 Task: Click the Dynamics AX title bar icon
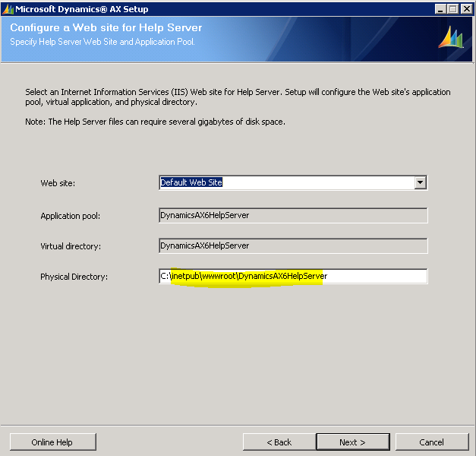[x=8, y=9]
